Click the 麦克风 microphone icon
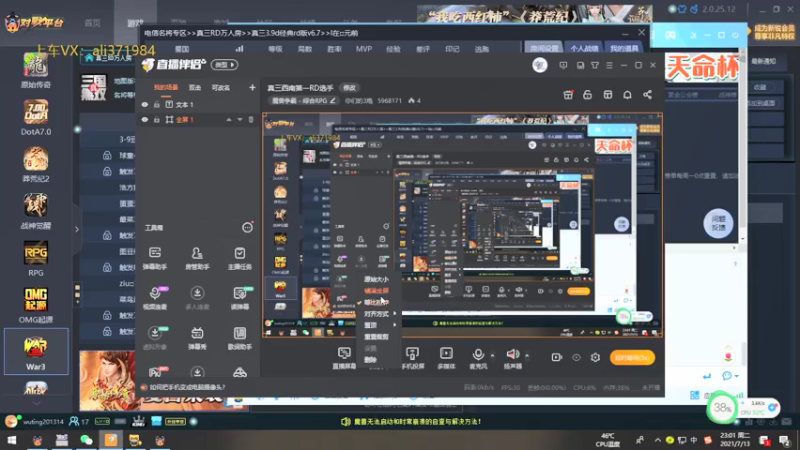This screenshot has height=450, width=800. tap(478, 354)
